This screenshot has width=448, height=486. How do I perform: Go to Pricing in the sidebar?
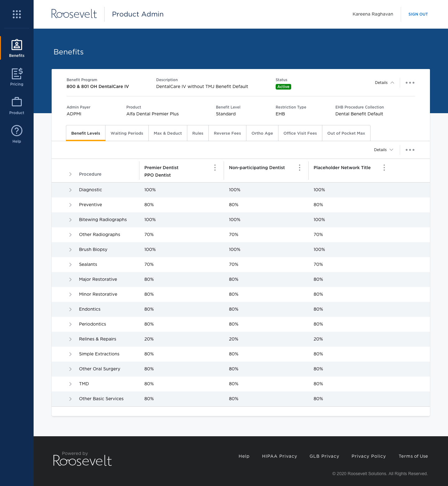pyautogui.click(x=17, y=77)
